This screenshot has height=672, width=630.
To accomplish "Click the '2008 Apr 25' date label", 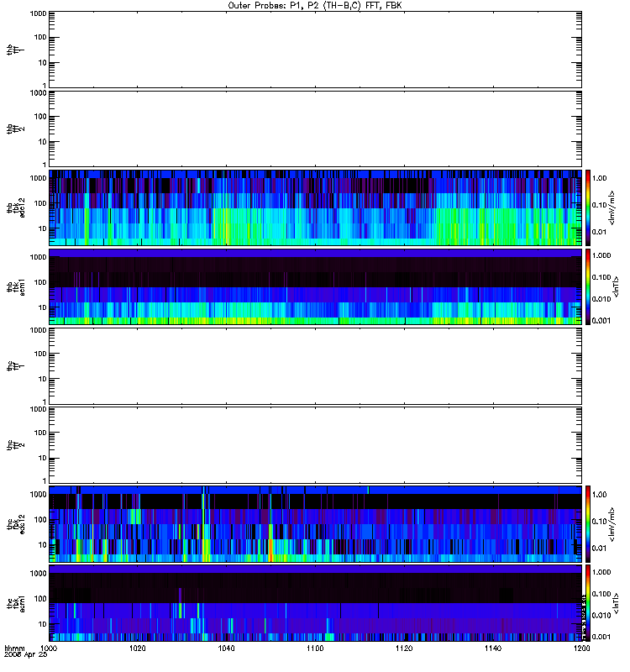I will pos(25,654).
